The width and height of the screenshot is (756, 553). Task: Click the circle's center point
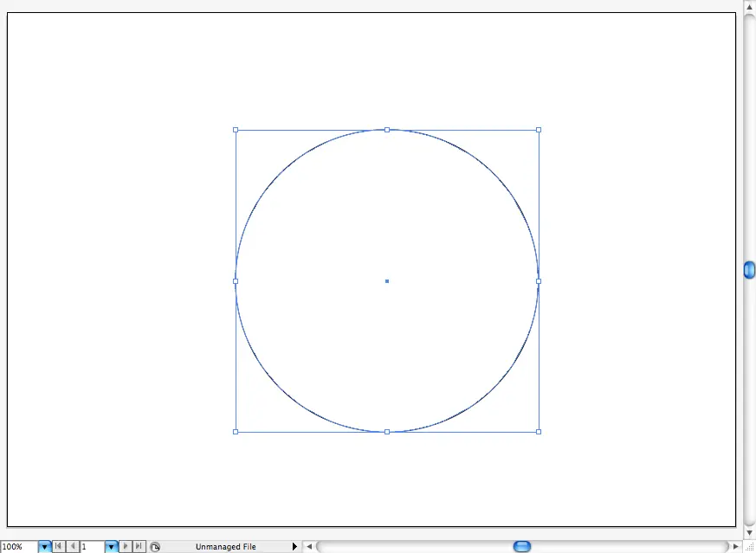point(387,281)
